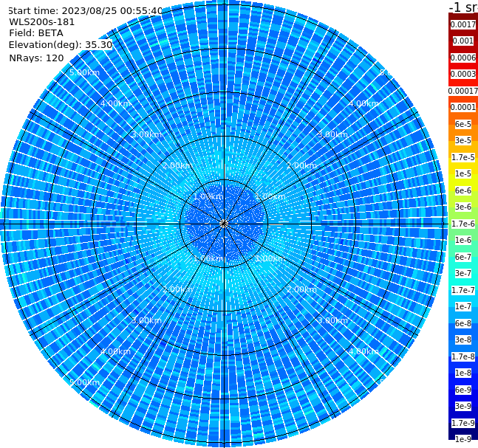
Task: Choose the 1e-7 colorbar value
Action: click(x=463, y=306)
